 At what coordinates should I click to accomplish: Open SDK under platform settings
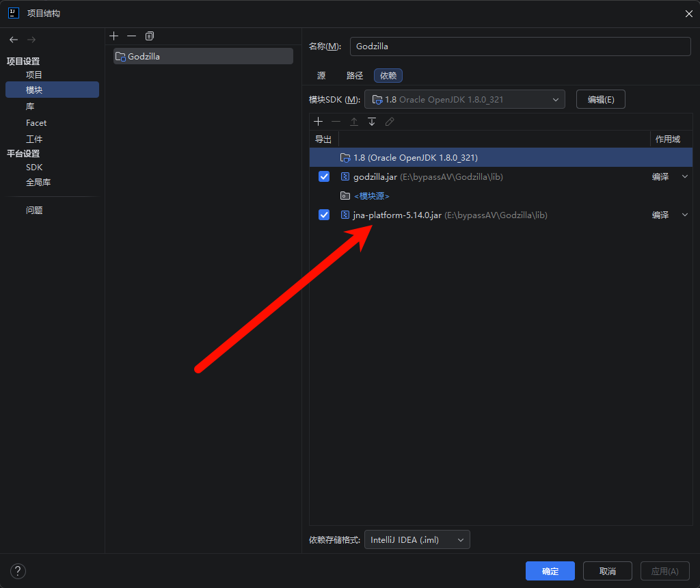(34, 168)
